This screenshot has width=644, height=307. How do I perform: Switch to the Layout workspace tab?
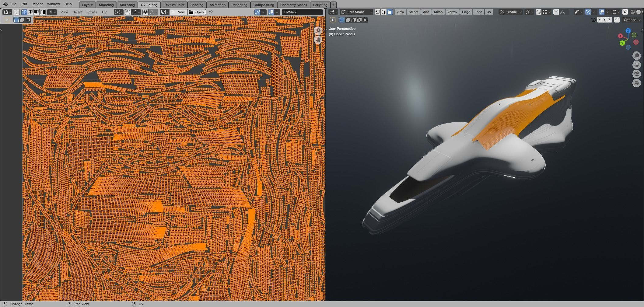click(87, 5)
